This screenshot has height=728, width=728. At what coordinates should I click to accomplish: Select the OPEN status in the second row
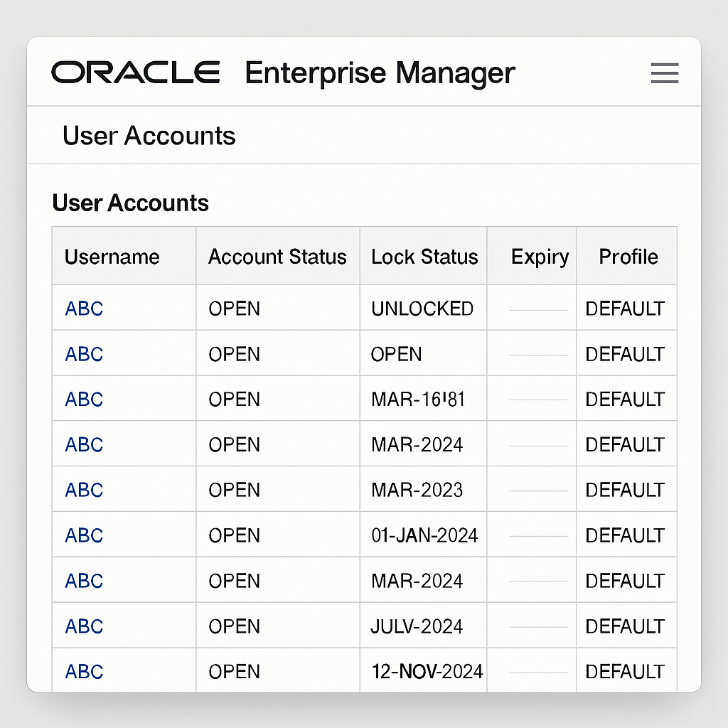[x=234, y=353]
